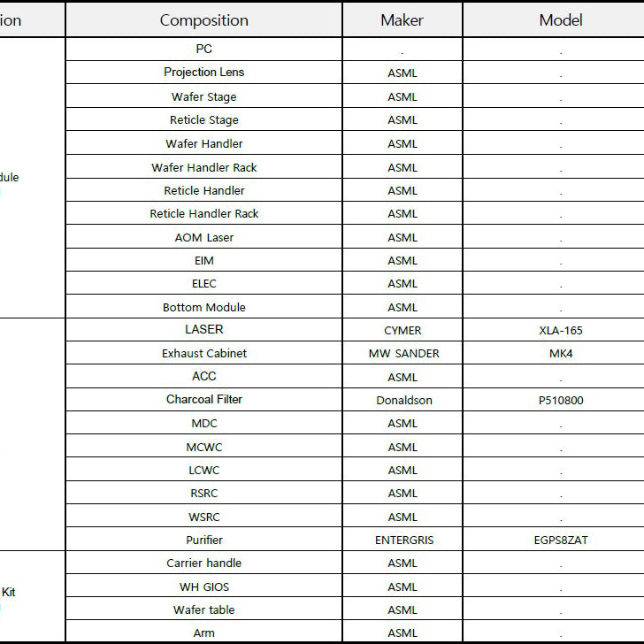Click the XLA-165 model cell

click(x=561, y=330)
